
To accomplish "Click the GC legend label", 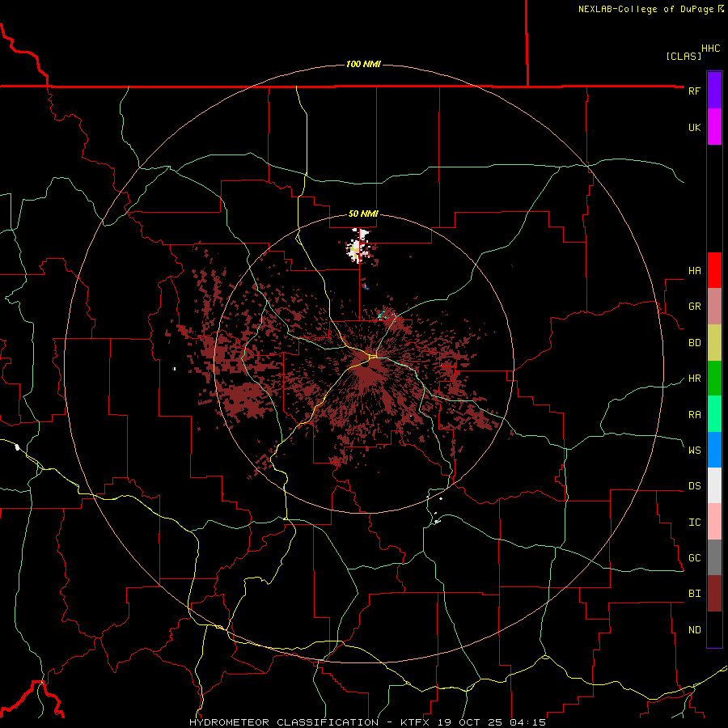I will click(694, 558).
